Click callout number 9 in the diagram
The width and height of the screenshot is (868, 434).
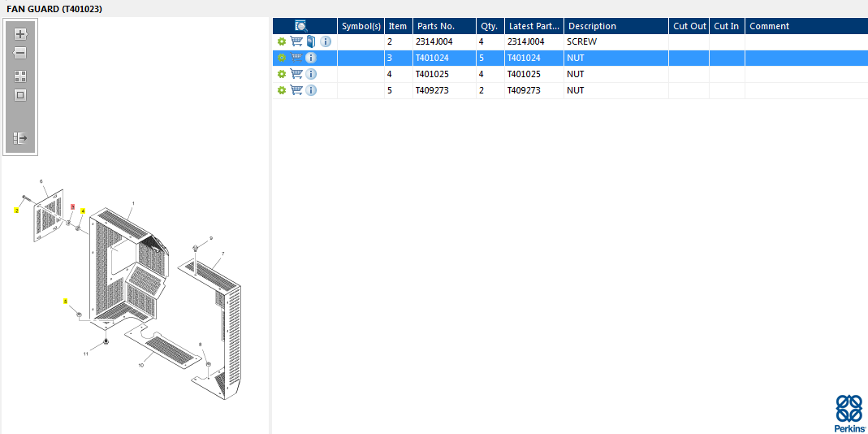click(211, 238)
